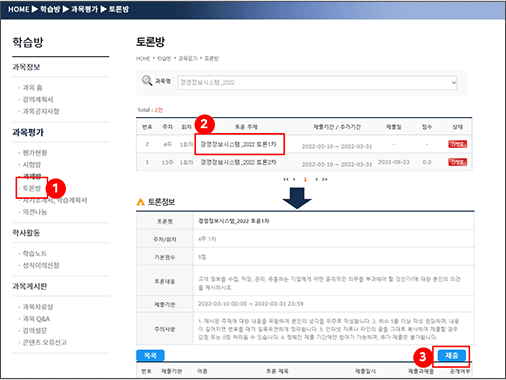Click the 학사활동 sidebar section heading
The image size is (506, 380).
(26, 233)
